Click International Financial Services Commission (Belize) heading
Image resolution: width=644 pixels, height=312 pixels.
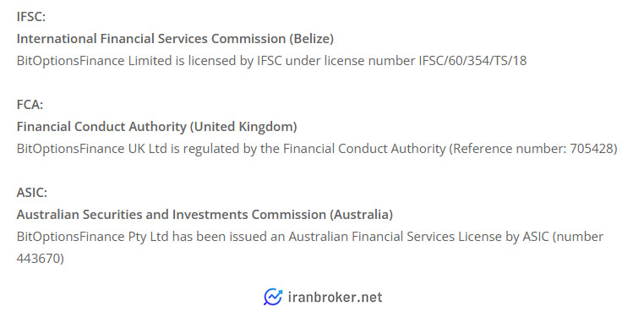(x=175, y=39)
